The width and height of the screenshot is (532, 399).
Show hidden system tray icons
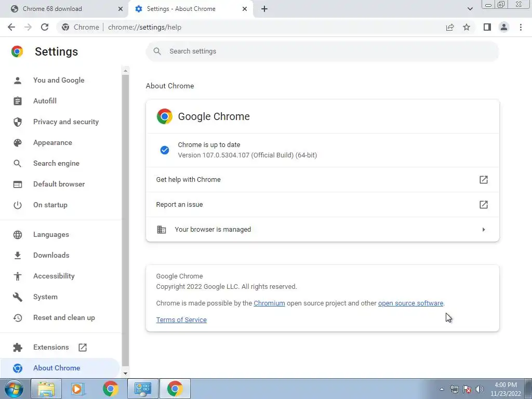(x=442, y=389)
